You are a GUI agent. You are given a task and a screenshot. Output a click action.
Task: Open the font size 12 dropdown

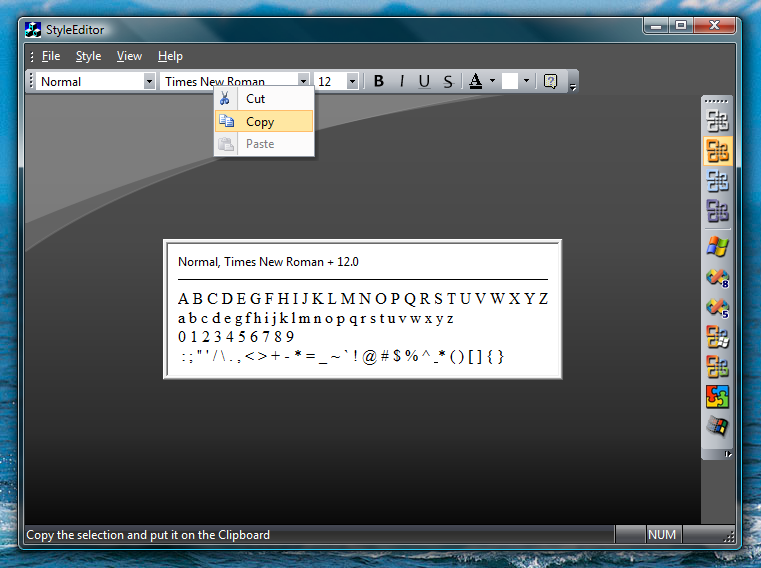[353, 82]
